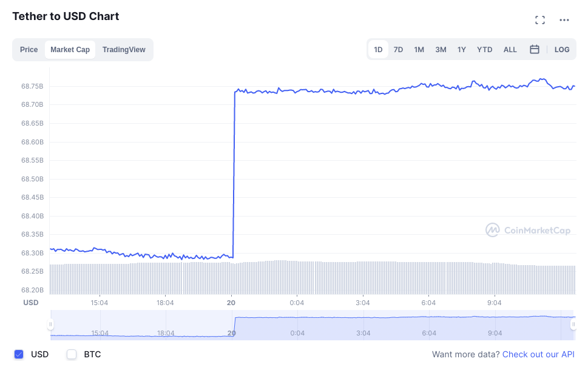The width and height of the screenshot is (588, 367).
Task: Click the left range slider handle
Action: click(51, 325)
